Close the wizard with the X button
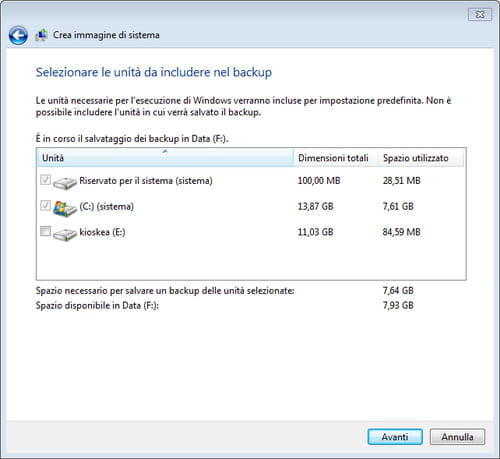 click(480, 14)
